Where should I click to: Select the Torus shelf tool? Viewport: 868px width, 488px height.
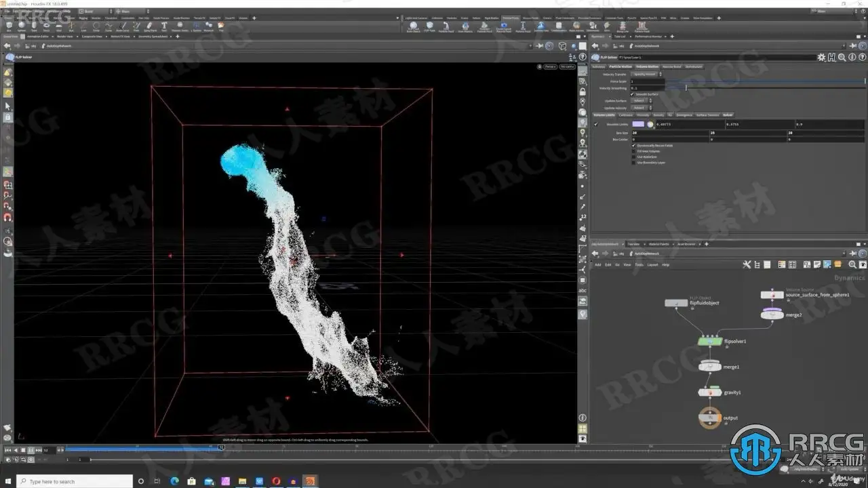[x=46, y=26]
